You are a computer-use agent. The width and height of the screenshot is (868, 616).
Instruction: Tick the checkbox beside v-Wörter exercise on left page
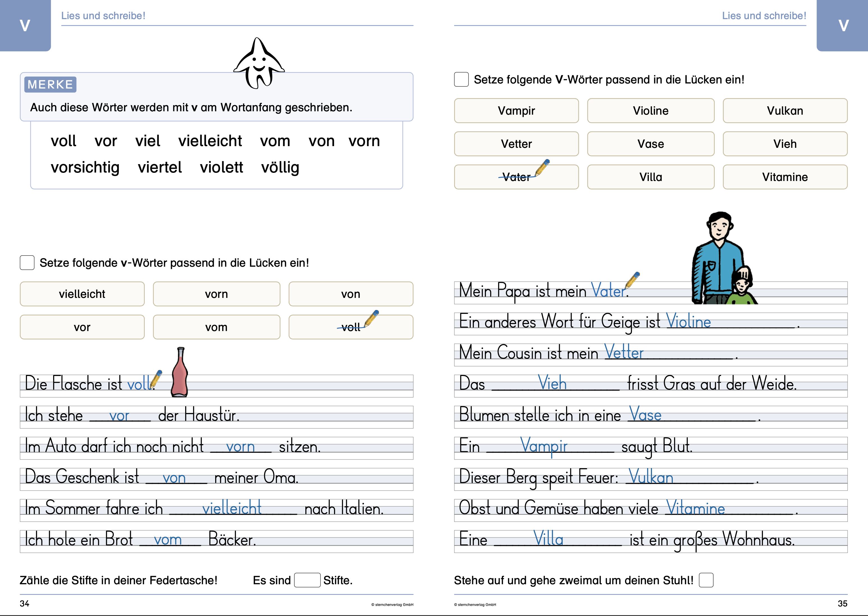[27, 262]
